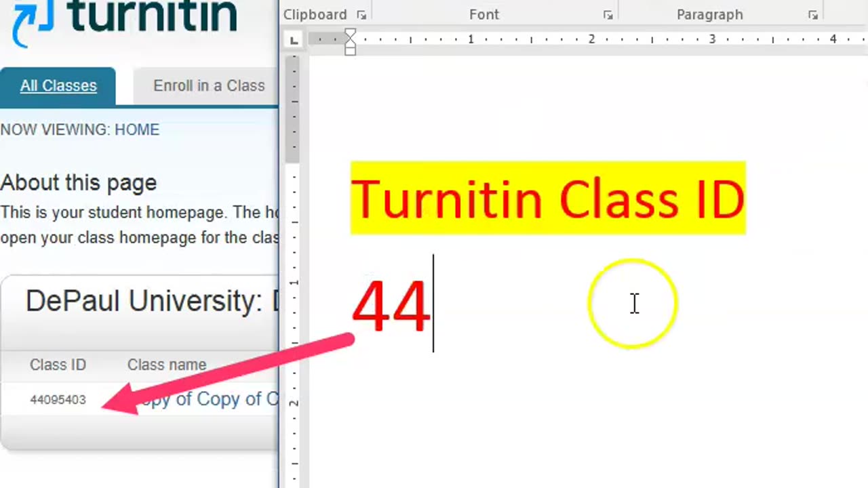Click the first line indent marker on ruler

(x=350, y=35)
